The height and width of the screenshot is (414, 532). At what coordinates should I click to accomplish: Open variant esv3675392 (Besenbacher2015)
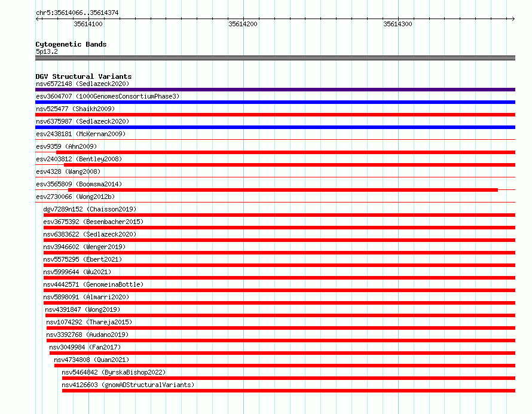click(x=93, y=222)
